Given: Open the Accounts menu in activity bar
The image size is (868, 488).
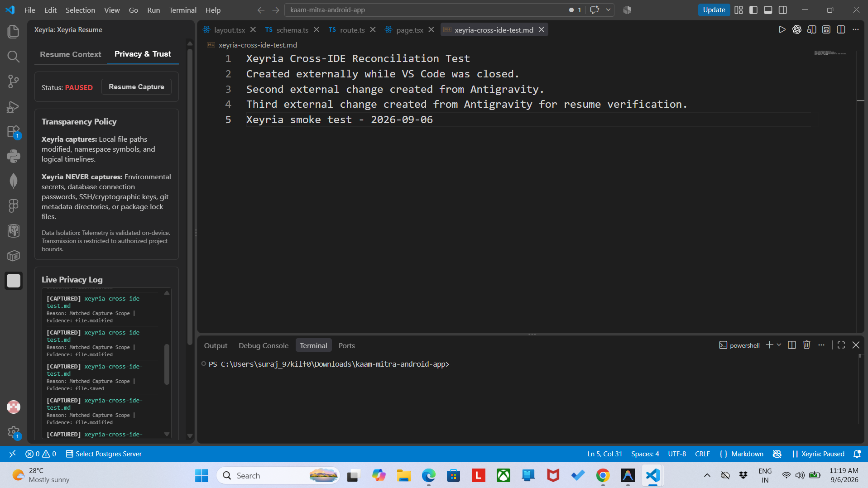Looking at the screenshot, I should pyautogui.click(x=14, y=407).
